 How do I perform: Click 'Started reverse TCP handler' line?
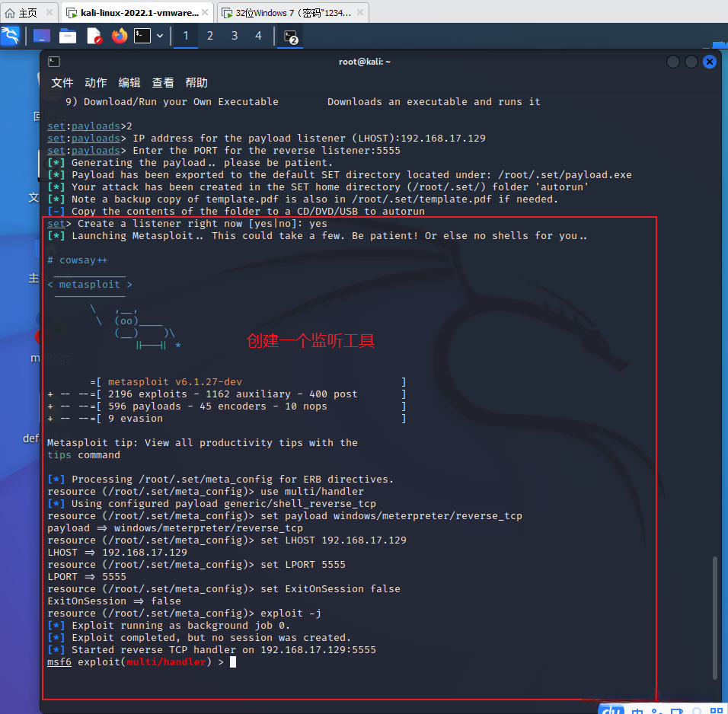click(212, 649)
